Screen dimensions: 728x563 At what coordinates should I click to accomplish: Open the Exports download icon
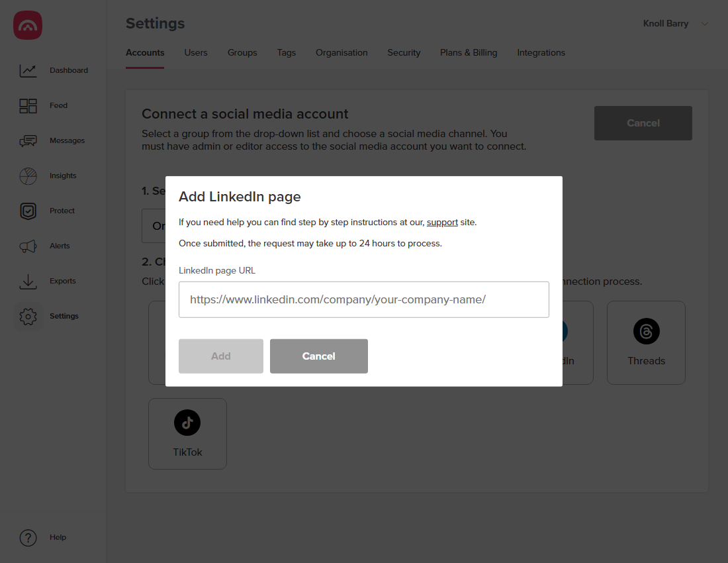click(x=28, y=281)
